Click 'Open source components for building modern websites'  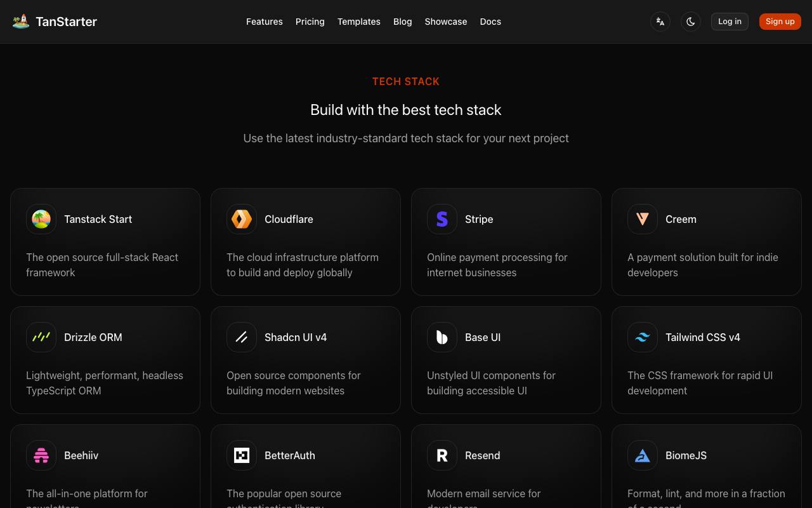(294, 383)
